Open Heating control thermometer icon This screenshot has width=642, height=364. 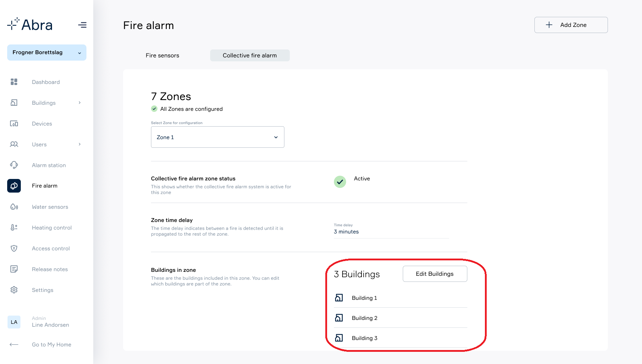tap(14, 227)
